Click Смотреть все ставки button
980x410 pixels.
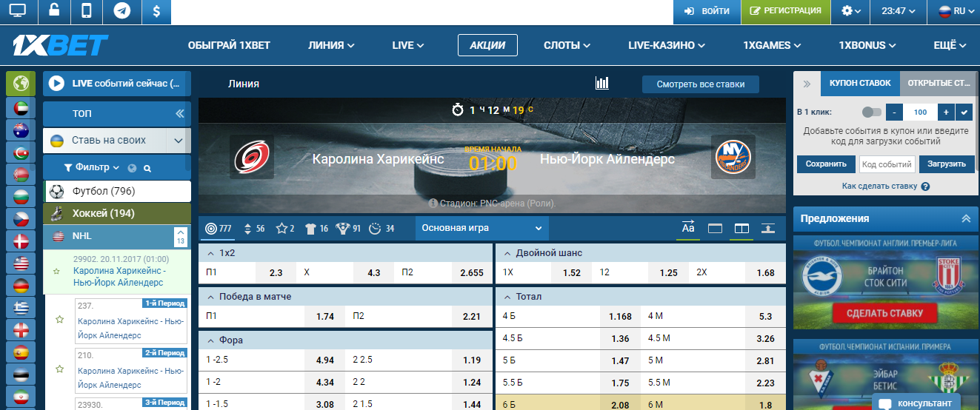(701, 84)
